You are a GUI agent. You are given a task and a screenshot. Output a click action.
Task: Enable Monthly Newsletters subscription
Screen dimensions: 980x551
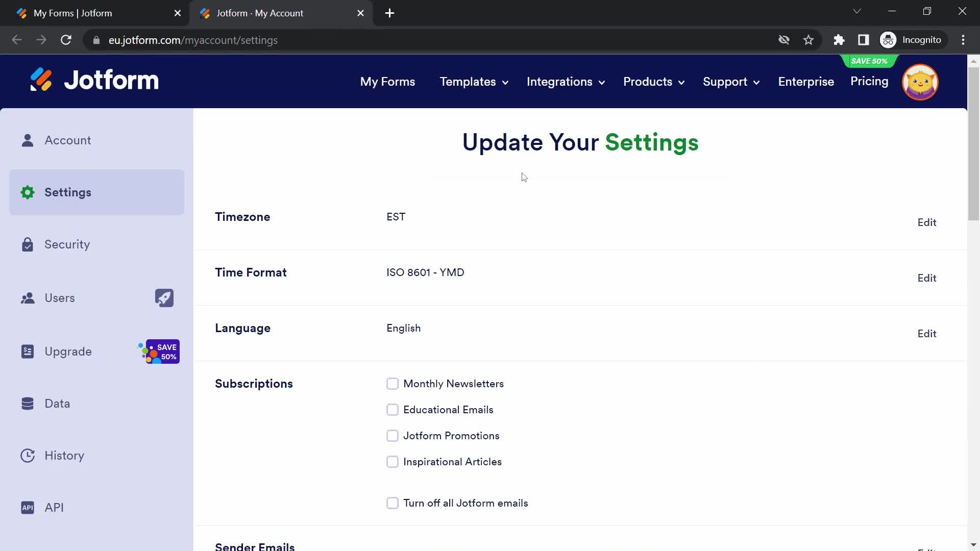pos(391,384)
